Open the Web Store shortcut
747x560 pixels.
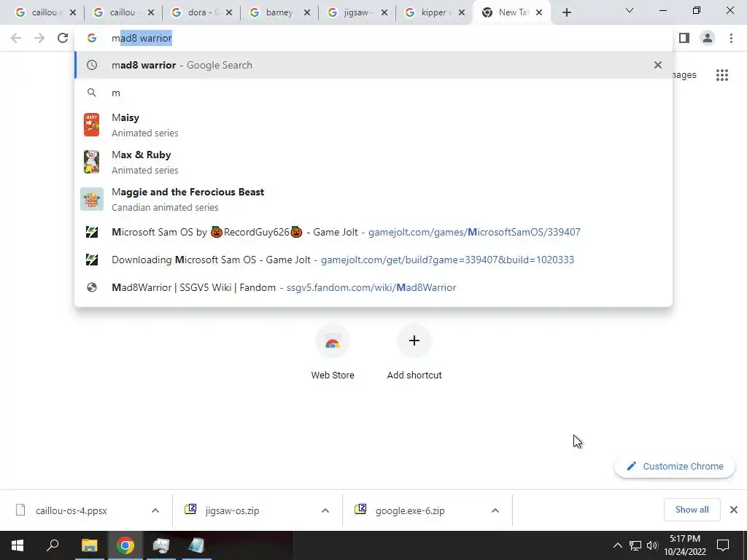333,352
